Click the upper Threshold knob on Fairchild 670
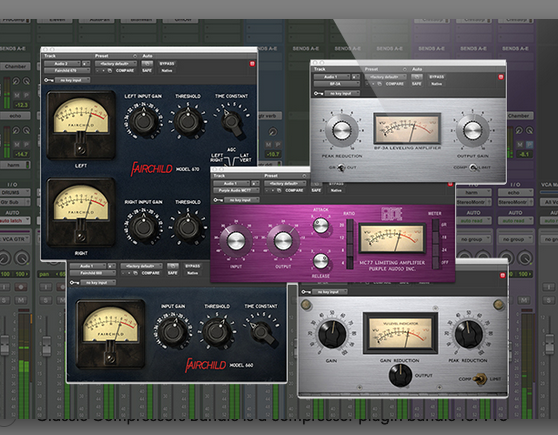The image size is (558, 435). (x=188, y=121)
